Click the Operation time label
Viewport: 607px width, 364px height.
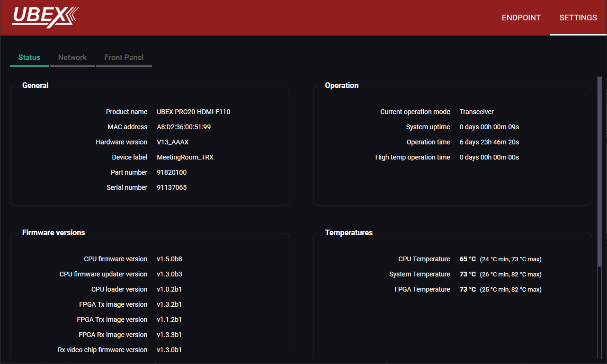(428, 142)
